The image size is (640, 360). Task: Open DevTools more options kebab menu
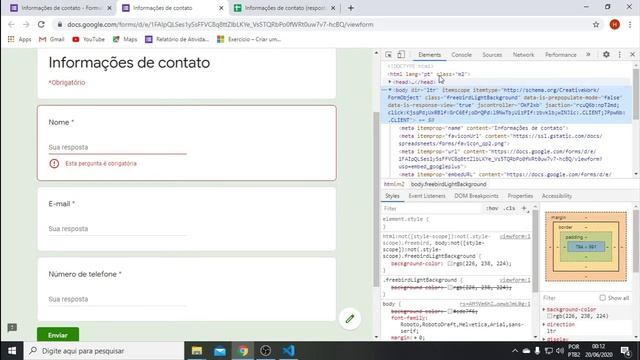click(x=620, y=55)
